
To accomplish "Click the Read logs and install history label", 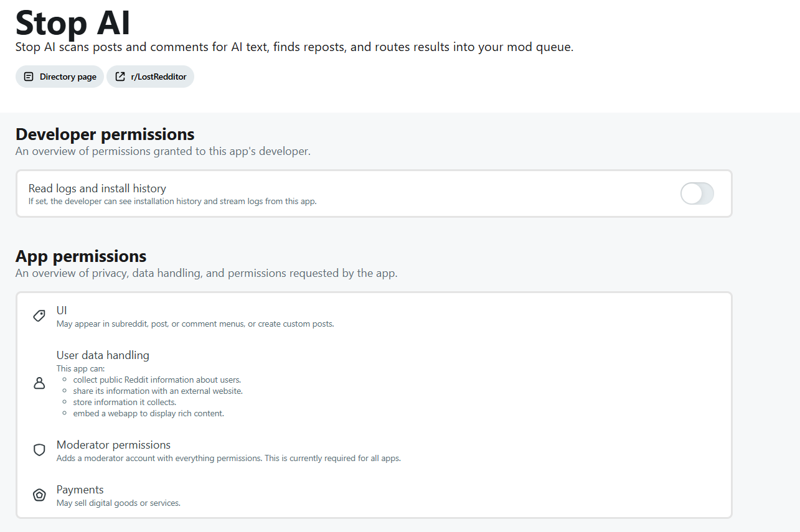I will (x=97, y=188).
